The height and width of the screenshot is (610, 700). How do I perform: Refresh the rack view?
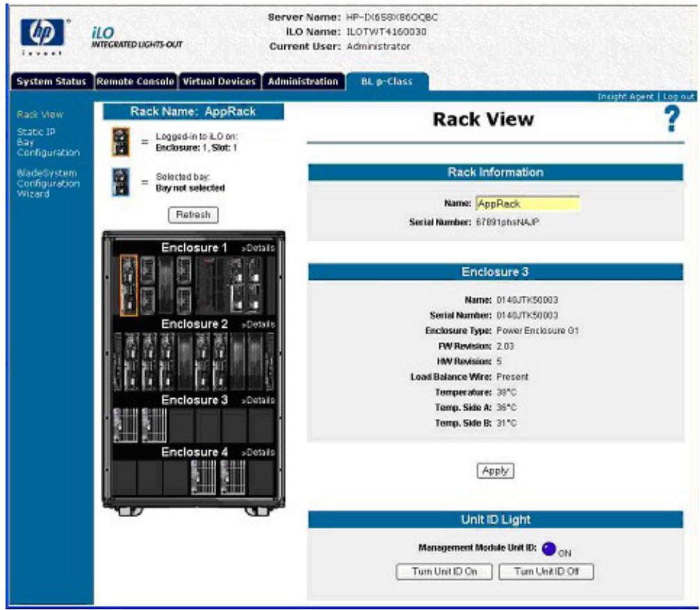tap(193, 215)
